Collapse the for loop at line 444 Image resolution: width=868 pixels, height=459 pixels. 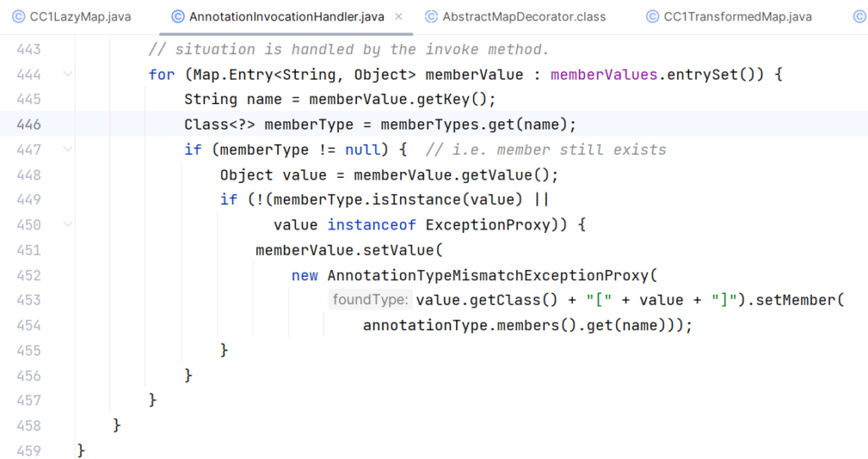(68, 75)
